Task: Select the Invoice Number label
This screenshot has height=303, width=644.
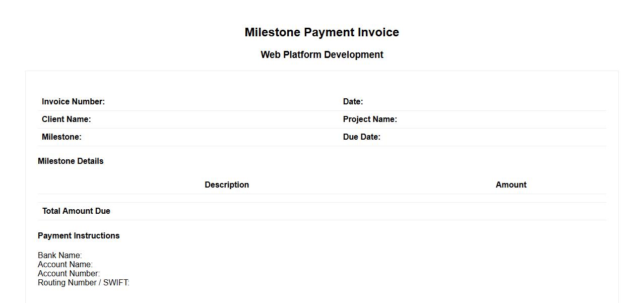Action: tap(73, 102)
